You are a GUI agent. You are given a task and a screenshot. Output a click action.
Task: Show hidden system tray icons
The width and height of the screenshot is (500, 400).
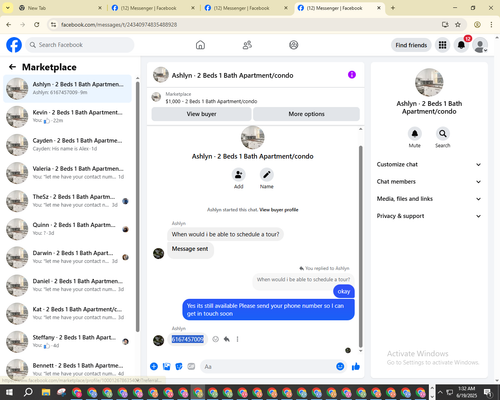[440, 392]
